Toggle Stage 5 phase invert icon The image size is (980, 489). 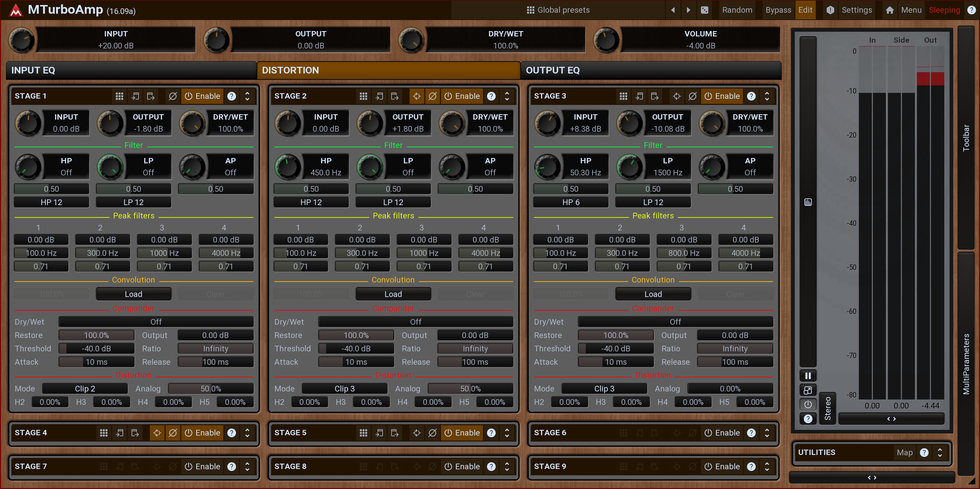coord(433,433)
